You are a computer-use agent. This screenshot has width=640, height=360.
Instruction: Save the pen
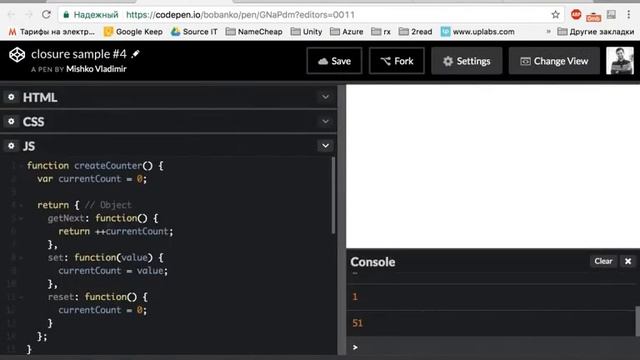[334, 61]
